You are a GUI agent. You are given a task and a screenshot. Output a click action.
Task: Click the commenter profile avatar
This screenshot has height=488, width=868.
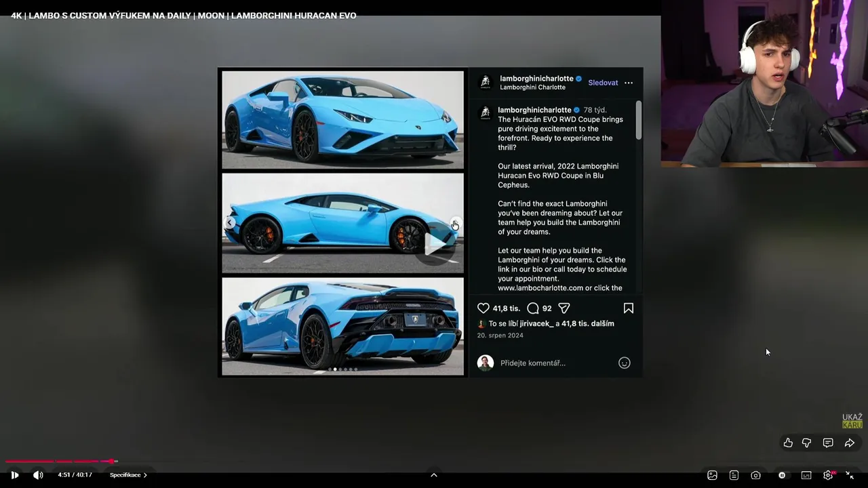(485, 363)
